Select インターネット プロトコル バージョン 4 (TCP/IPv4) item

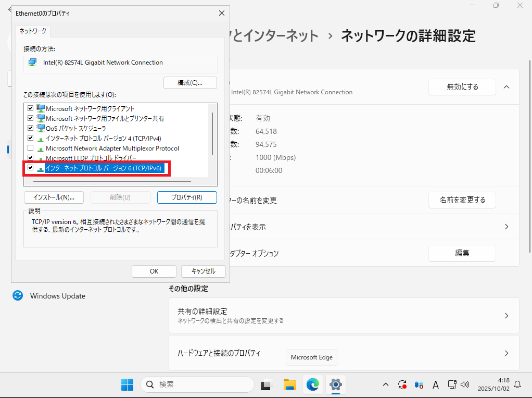[103, 139]
